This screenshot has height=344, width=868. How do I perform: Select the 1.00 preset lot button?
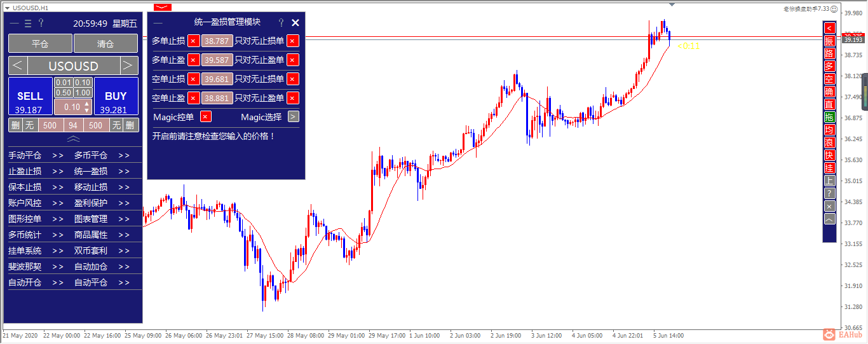tap(83, 93)
